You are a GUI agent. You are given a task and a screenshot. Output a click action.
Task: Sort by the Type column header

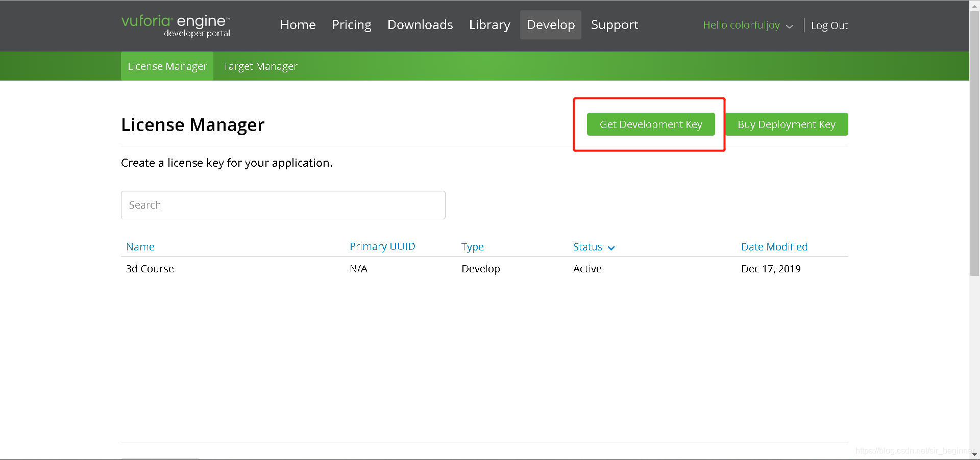coord(473,247)
